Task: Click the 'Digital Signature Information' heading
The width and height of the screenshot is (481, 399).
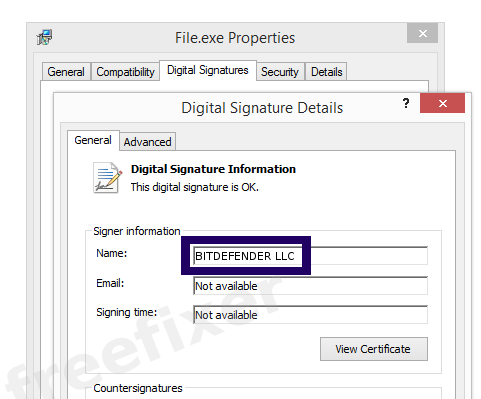Action: [x=213, y=169]
